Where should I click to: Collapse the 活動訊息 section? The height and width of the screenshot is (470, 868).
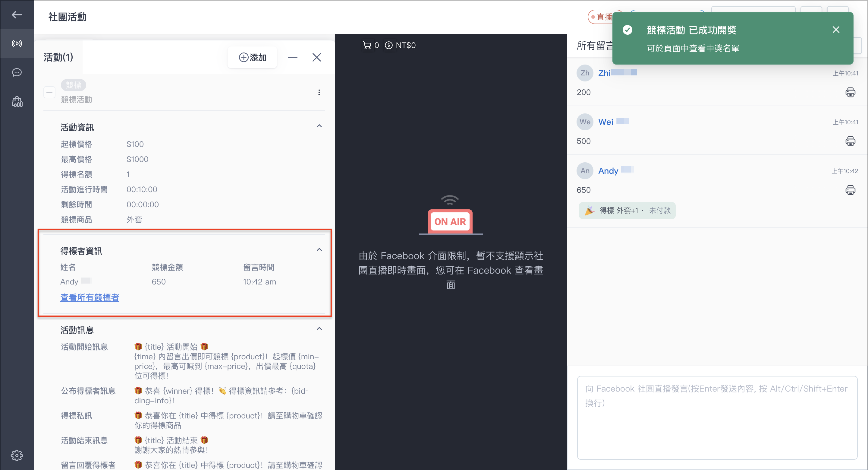pos(319,329)
